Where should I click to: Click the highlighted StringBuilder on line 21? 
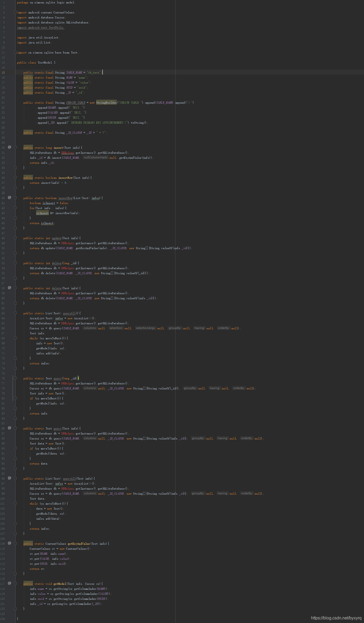click(x=106, y=103)
